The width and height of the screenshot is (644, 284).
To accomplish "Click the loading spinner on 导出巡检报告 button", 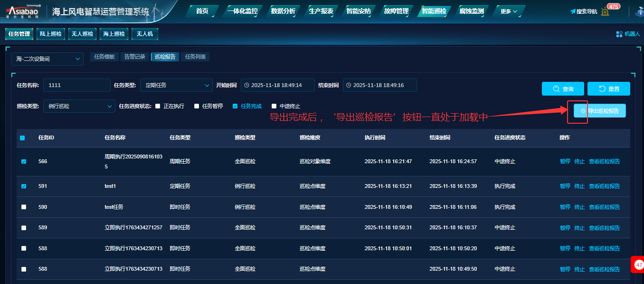I will pyautogui.click(x=583, y=111).
